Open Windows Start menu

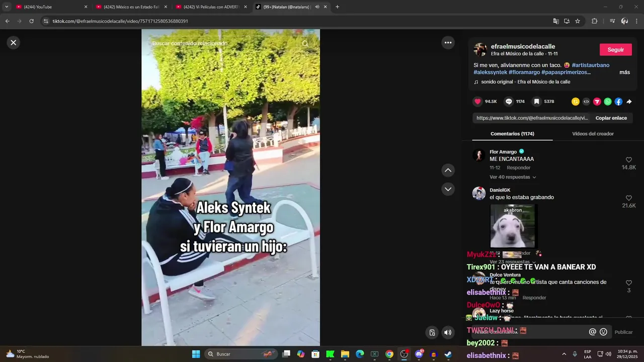196,354
